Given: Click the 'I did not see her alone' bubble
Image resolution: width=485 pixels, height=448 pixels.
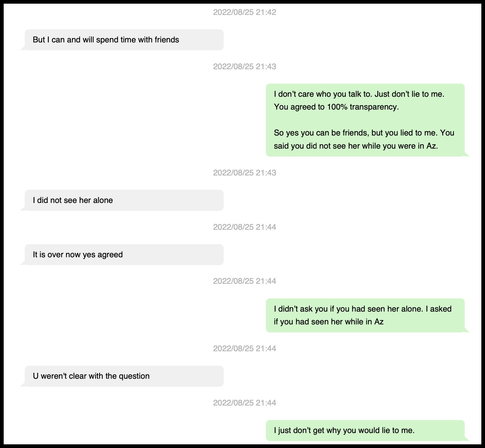Looking at the screenshot, I should pos(124,201).
